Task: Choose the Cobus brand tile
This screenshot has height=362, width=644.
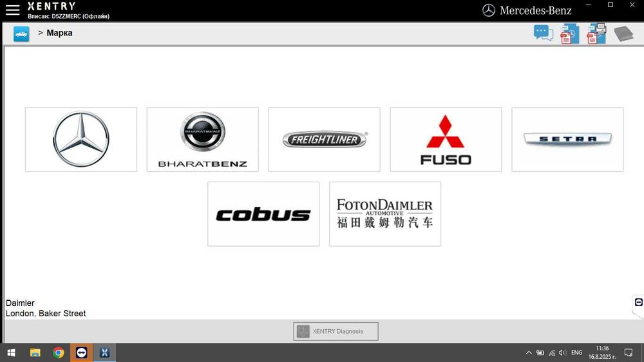Action: tap(263, 214)
